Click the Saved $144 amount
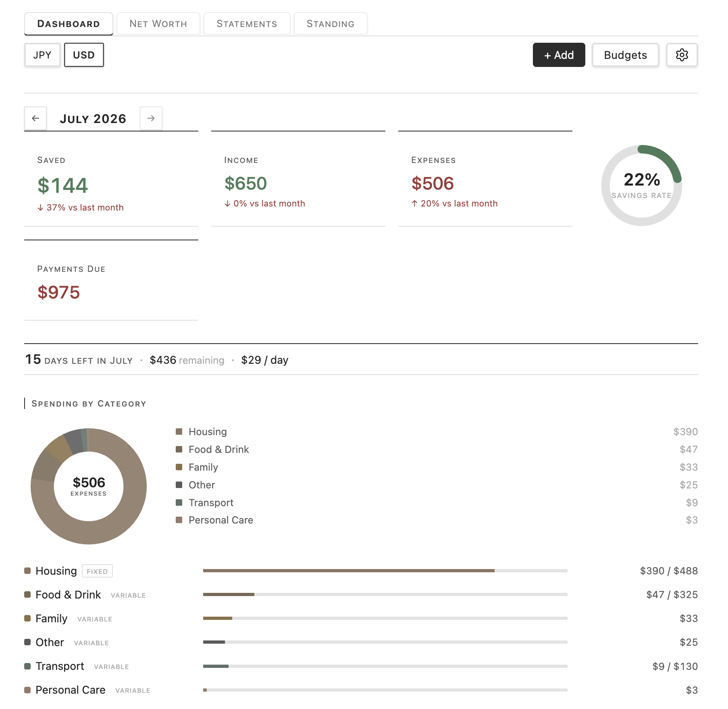 (x=62, y=186)
